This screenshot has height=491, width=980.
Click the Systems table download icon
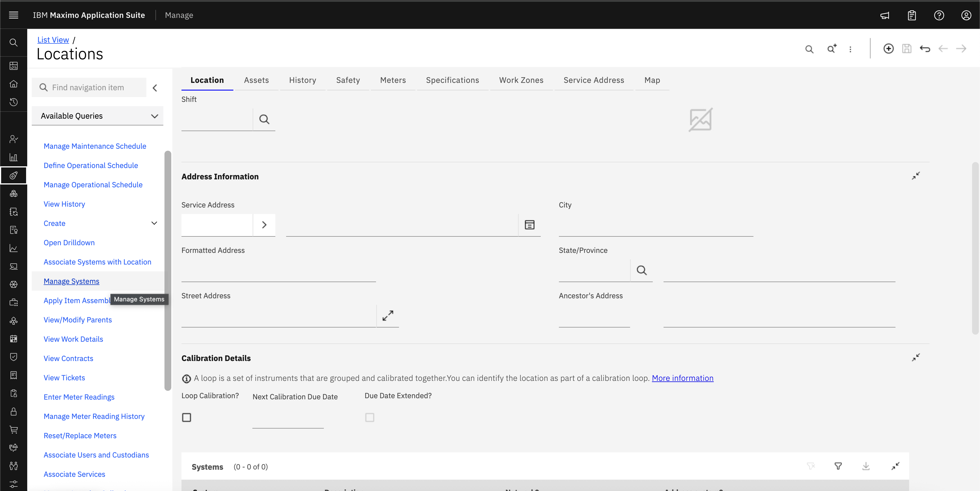coord(866,466)
